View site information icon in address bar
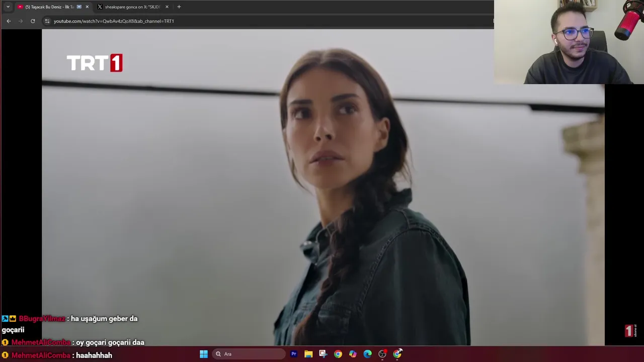Screen dimensions: 644x362 [x=47, y=21]
